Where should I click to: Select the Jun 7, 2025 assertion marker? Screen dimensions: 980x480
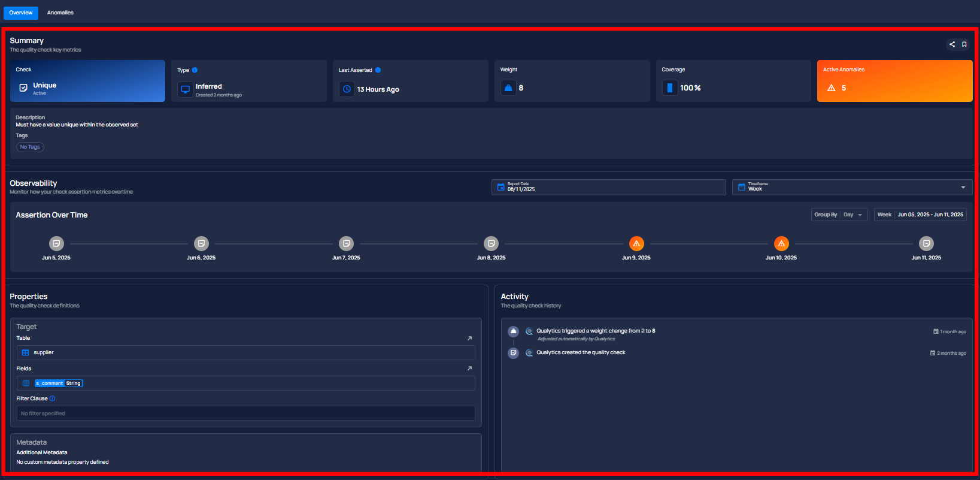(x=346, y=243)
